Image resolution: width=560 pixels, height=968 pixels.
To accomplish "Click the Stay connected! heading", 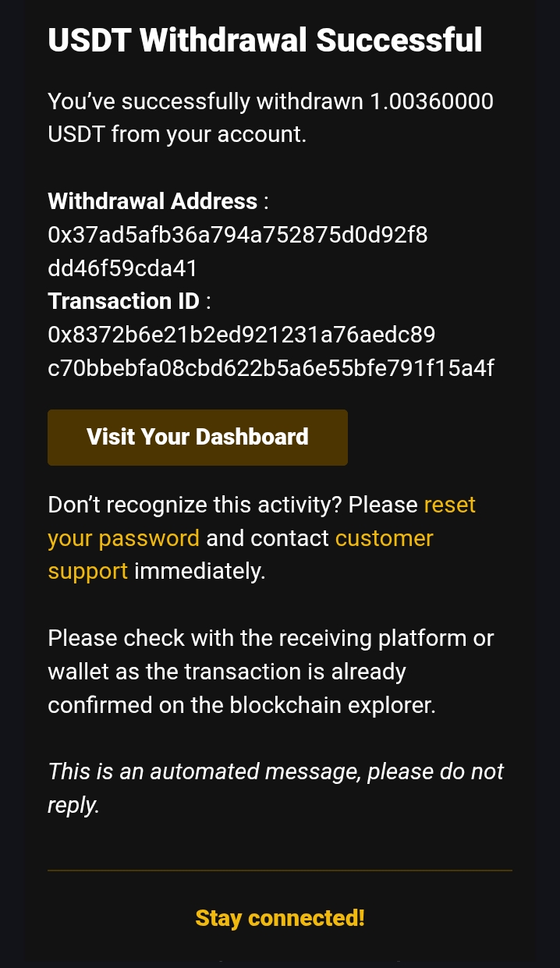I will 280,918.
